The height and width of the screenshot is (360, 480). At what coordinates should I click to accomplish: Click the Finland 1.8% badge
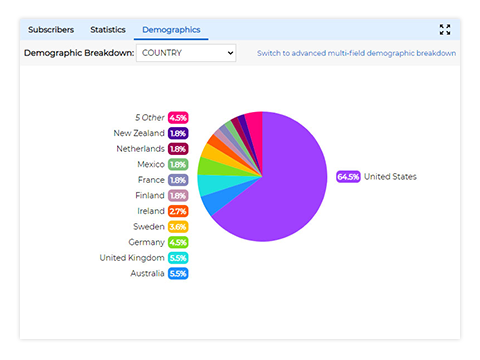point(178,196)
